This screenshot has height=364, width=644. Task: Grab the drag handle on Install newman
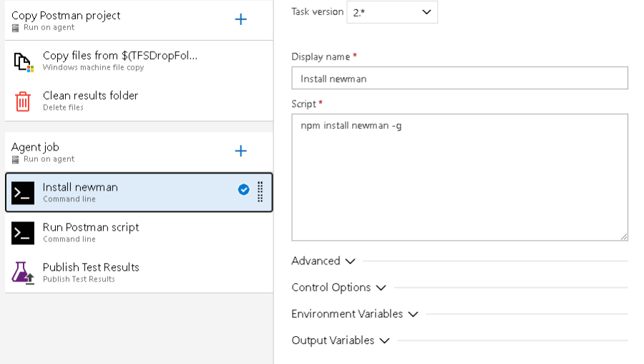[260, 192]
